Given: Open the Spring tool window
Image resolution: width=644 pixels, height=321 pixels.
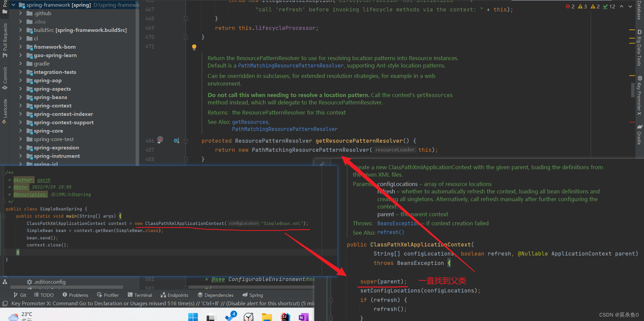Looking at the screenshot, I should click(253, 295).
